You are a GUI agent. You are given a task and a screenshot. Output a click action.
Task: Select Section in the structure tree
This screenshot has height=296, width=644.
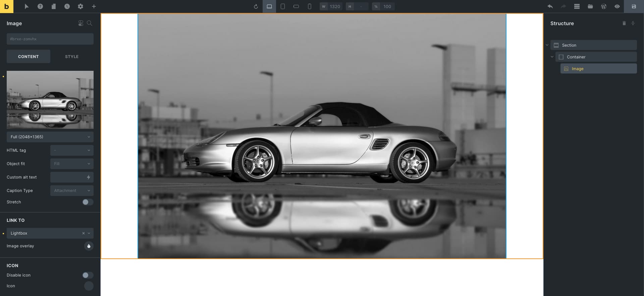click(x=593, y=45)
